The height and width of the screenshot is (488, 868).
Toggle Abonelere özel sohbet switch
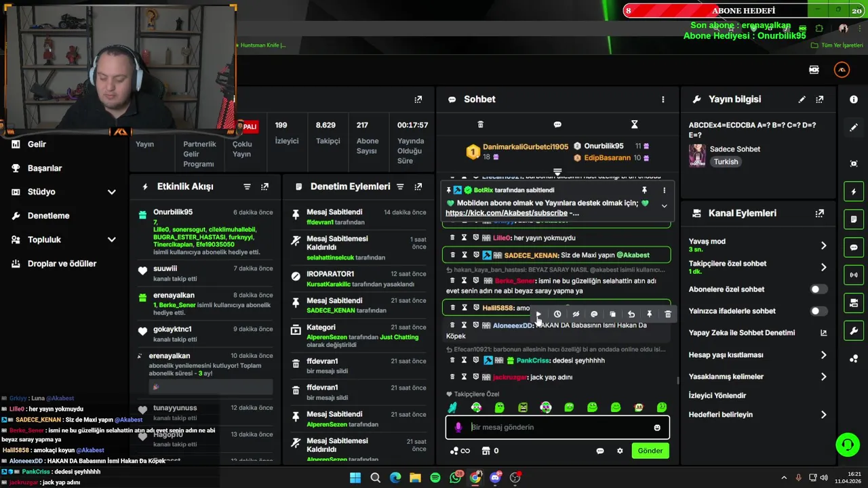(x=819, y=289)
